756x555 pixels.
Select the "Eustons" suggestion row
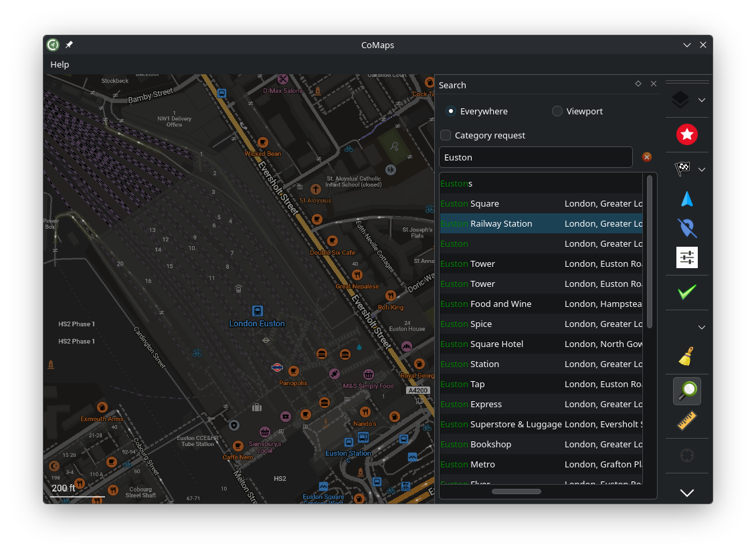[541, 184]
